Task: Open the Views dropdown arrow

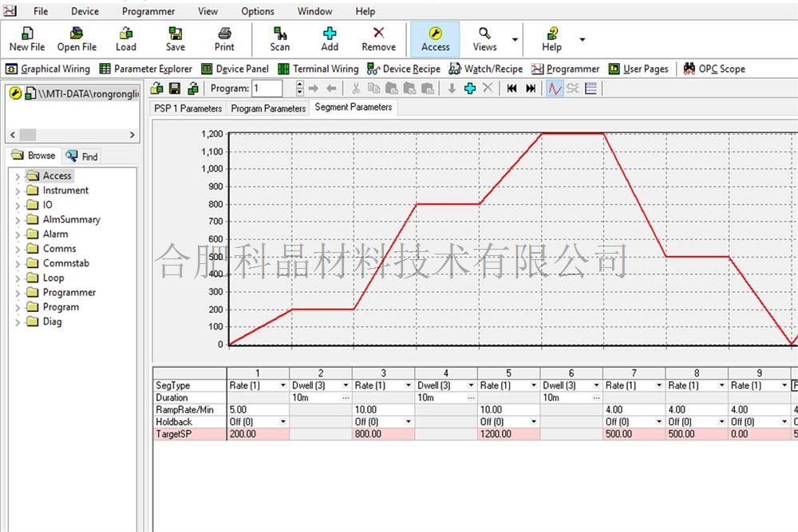Action: point(515,39)
